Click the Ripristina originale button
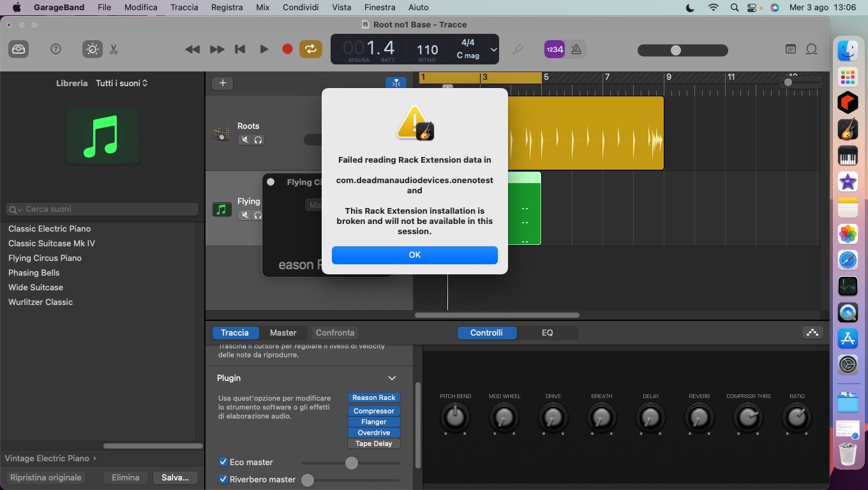 point(46,477)
